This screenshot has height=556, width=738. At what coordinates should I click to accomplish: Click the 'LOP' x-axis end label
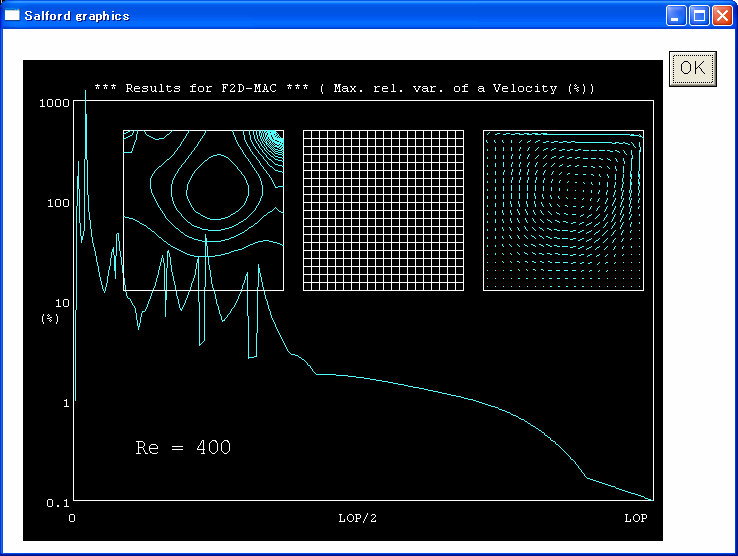click(636, 518)
